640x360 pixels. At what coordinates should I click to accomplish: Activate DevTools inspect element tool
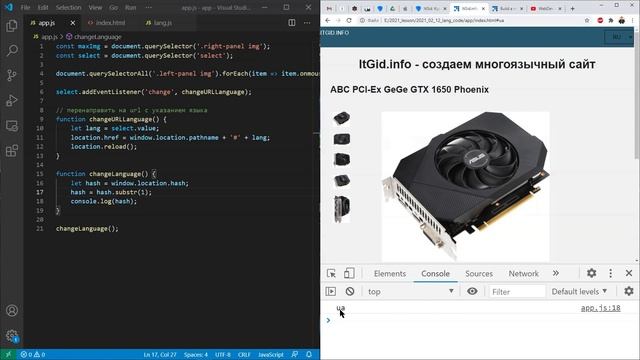pos(331,273)
